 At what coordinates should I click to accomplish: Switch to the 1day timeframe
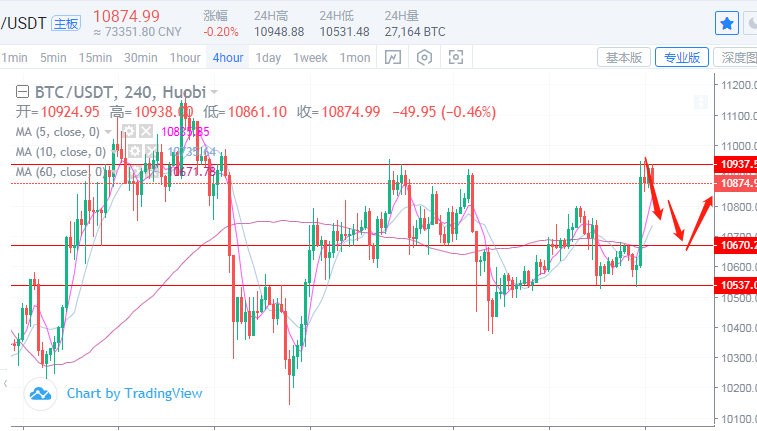pos(268,57)
